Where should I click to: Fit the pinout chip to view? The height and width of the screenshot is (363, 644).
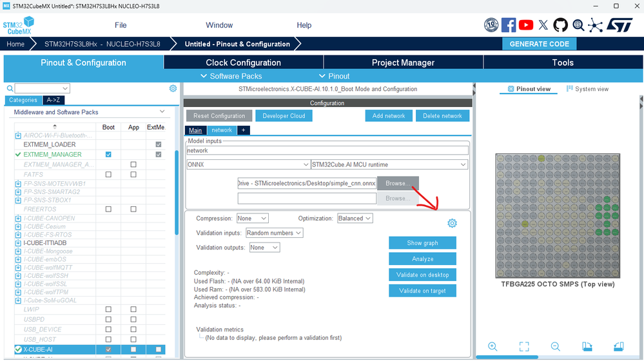click(524, 346)
